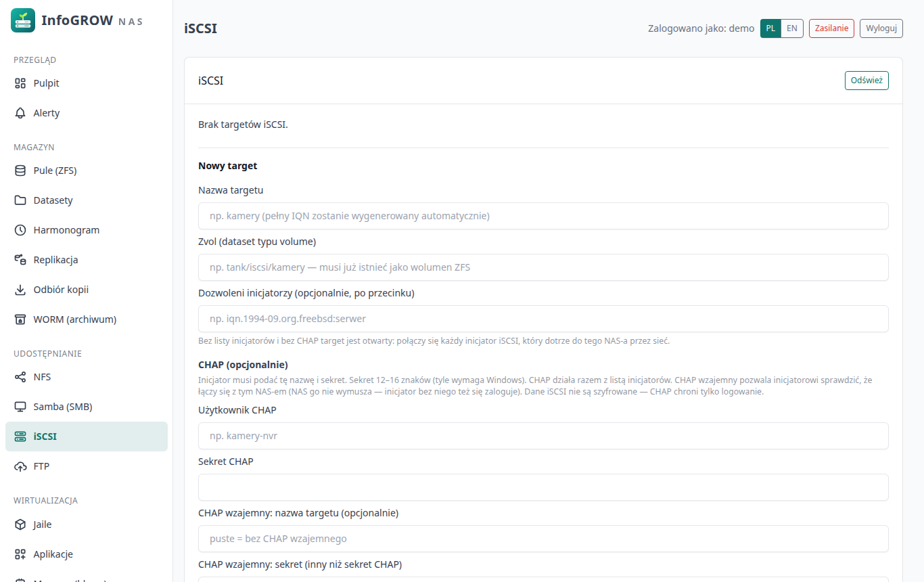Click the 'UDOSTĘPNIANIE' sidebar section label
The image size is (924, 582).
pyautogui.click(x=47, y=353)
